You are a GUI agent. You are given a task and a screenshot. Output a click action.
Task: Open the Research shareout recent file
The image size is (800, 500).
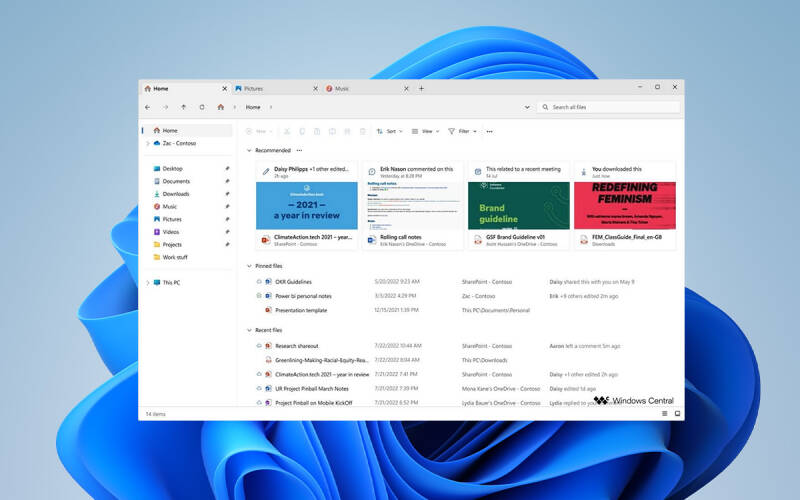click(296, 346)
